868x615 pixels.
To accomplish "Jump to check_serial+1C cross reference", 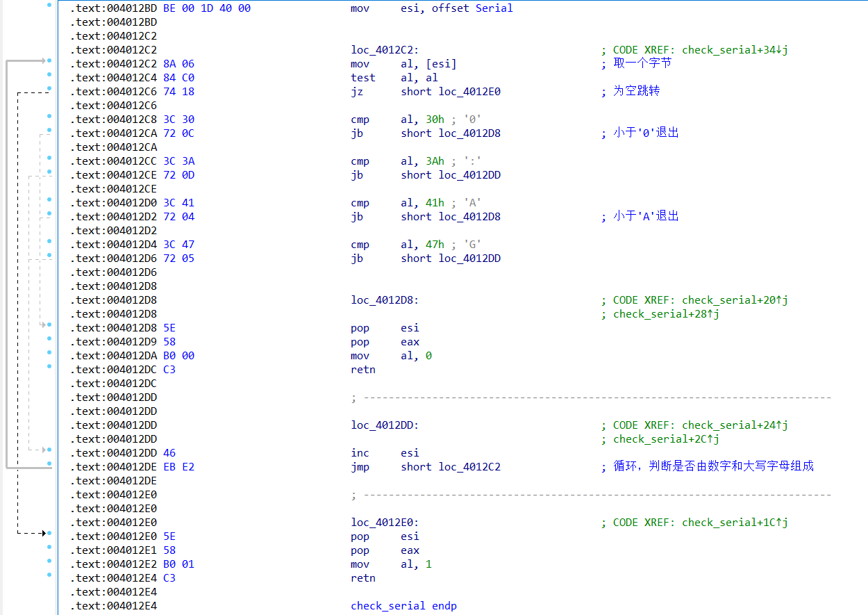I will point(735,523).
